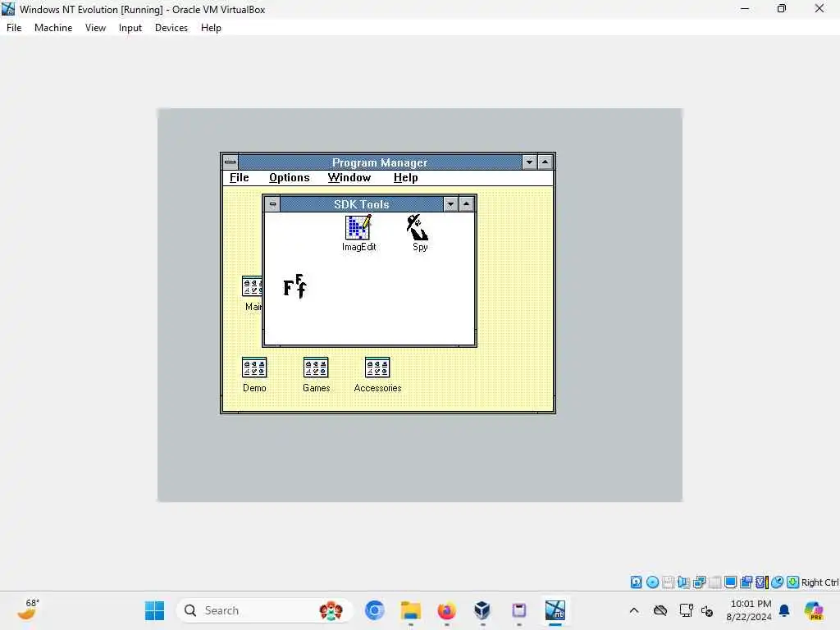Open the VirtualBox Input menu
This screenshot has height=630, width=840.
pos(130,28)
